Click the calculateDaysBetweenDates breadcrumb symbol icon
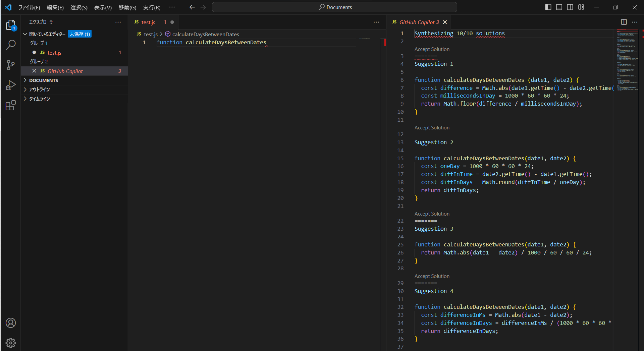The image size is (644, 351). tap(168, 34)
